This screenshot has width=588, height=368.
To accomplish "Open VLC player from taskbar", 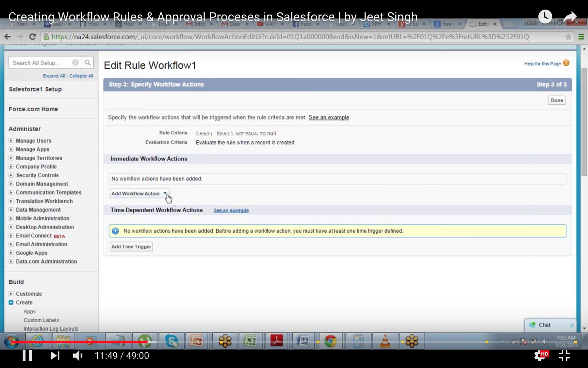I will 385,341.
